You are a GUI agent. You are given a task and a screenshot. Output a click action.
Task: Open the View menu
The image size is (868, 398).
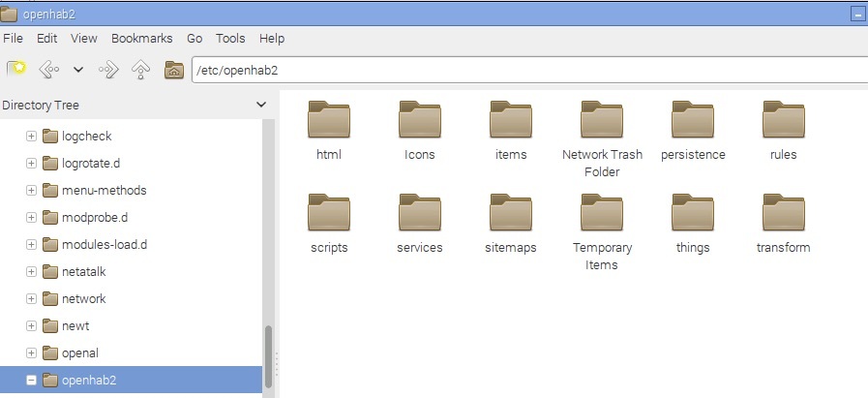pos(83,38)
